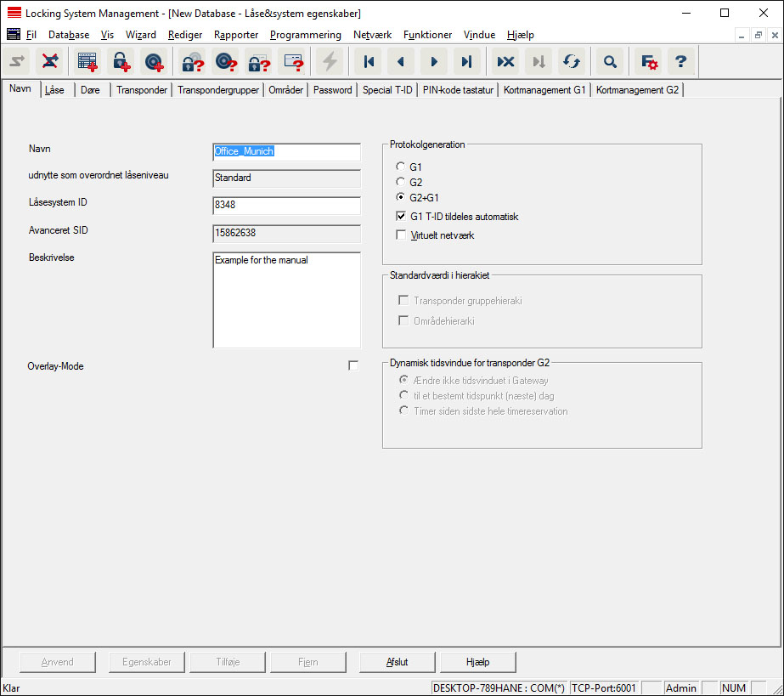
Task: Open the Kortmanagement G2 tab
Action: (x=637, y=90)
